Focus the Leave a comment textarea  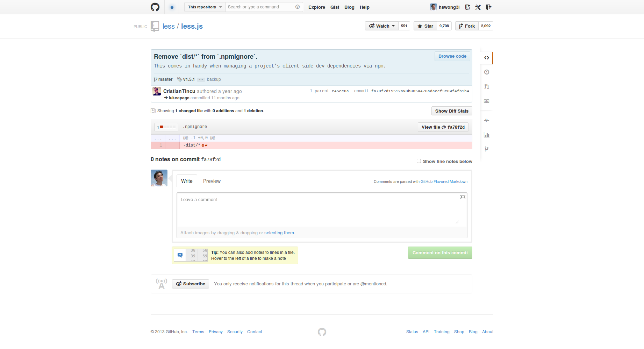pyautogui.click(x=322, y=210)
